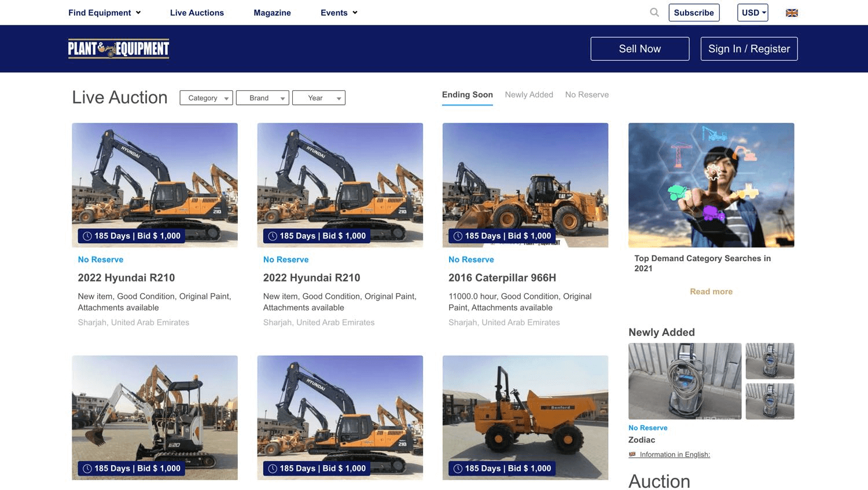Click the bid badge on the white mini excavator
868x490 pixels.
[x=131, y=469]
